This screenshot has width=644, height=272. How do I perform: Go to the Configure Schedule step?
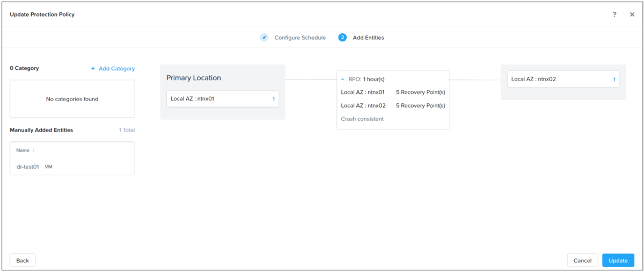coord(300,38)
